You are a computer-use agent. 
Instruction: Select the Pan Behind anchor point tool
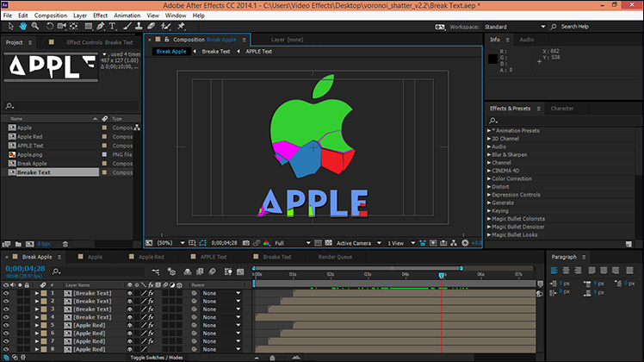74,27
